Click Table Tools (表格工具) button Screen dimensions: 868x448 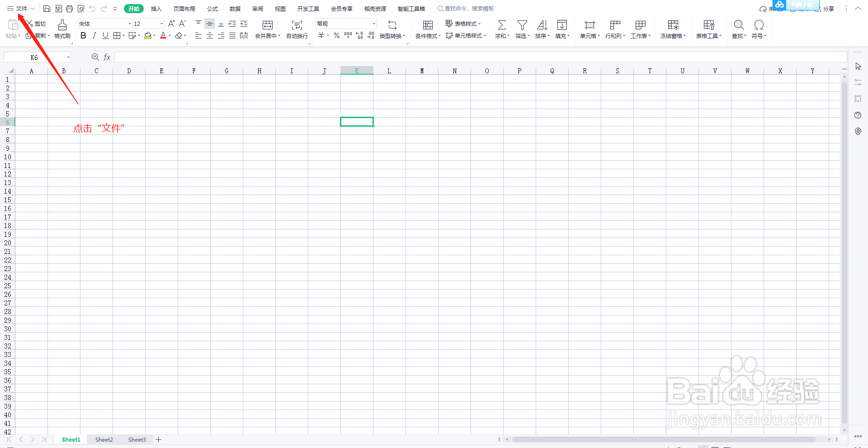coord(709,29)
